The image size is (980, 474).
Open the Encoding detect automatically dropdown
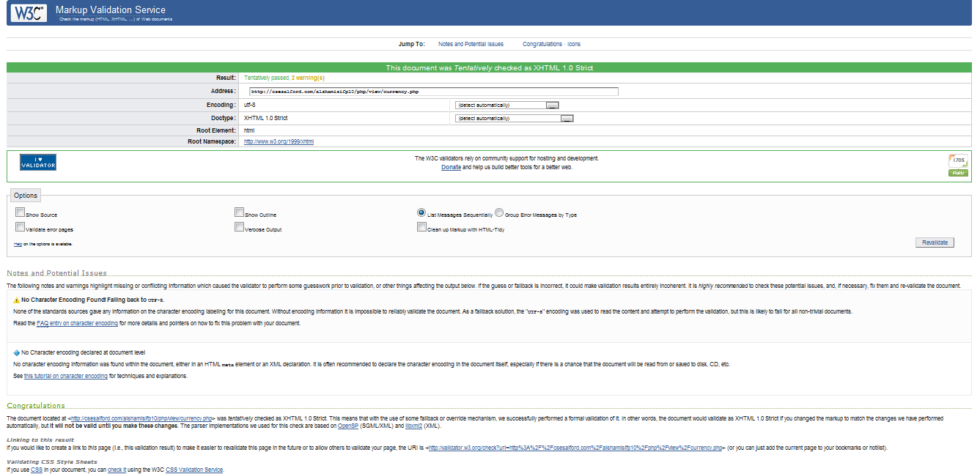pos(507,105)
